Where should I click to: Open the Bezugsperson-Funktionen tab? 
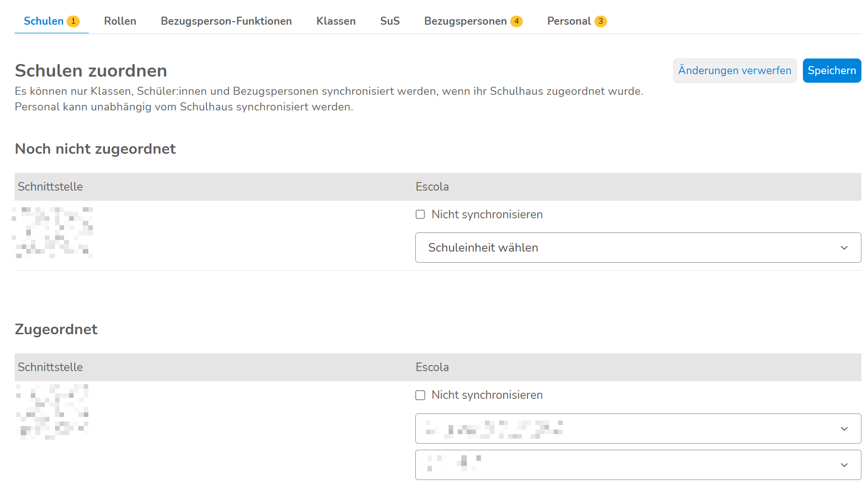coord(226,21)
